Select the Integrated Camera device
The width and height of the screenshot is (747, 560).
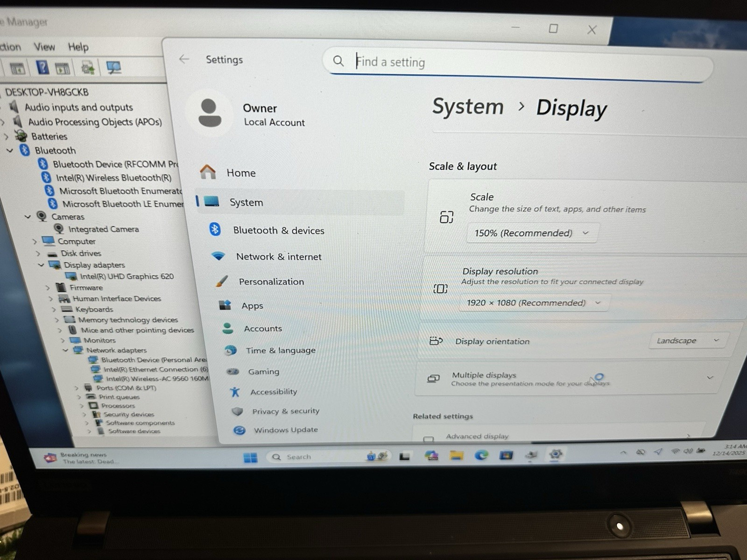point(103,229)
